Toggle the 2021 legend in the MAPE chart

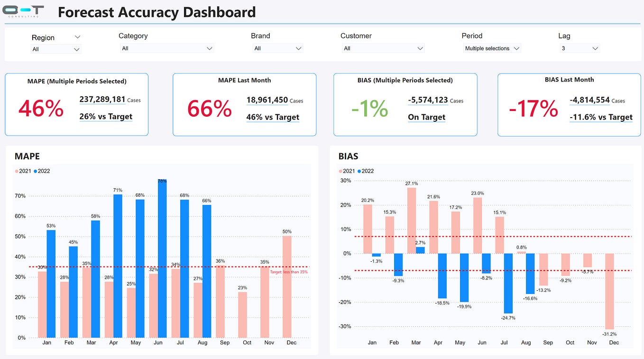click(23, 171)
